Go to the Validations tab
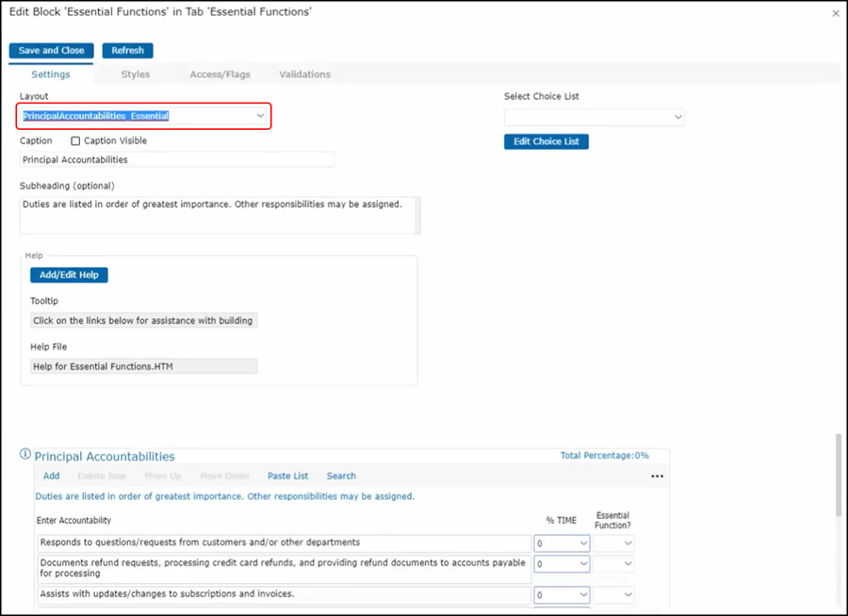 [x=304, y=74]
